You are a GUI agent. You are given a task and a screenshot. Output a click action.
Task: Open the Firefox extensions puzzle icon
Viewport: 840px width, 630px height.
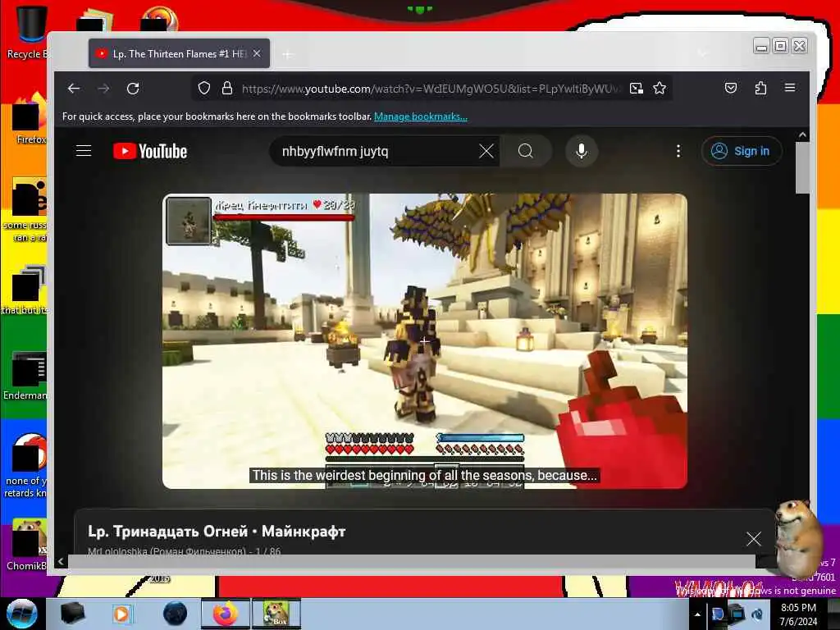(760, 88)
